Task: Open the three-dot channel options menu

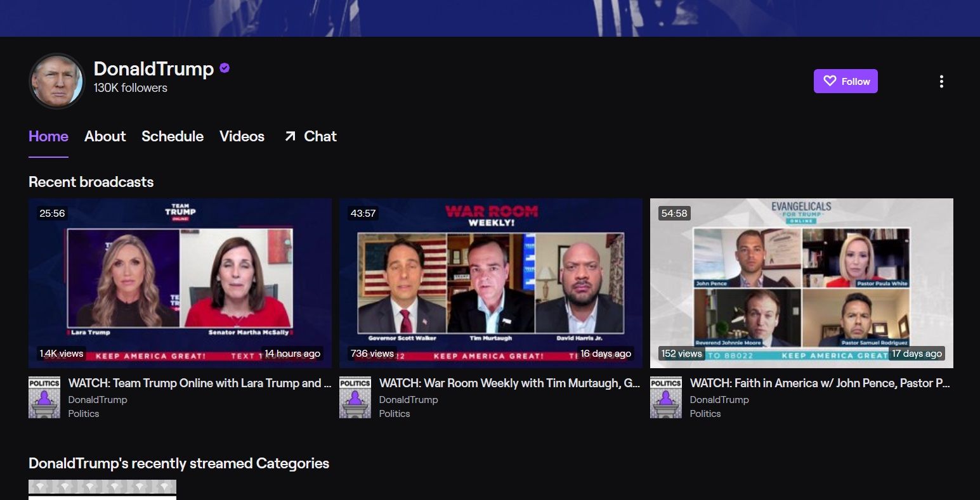Action: coord(941,81)
